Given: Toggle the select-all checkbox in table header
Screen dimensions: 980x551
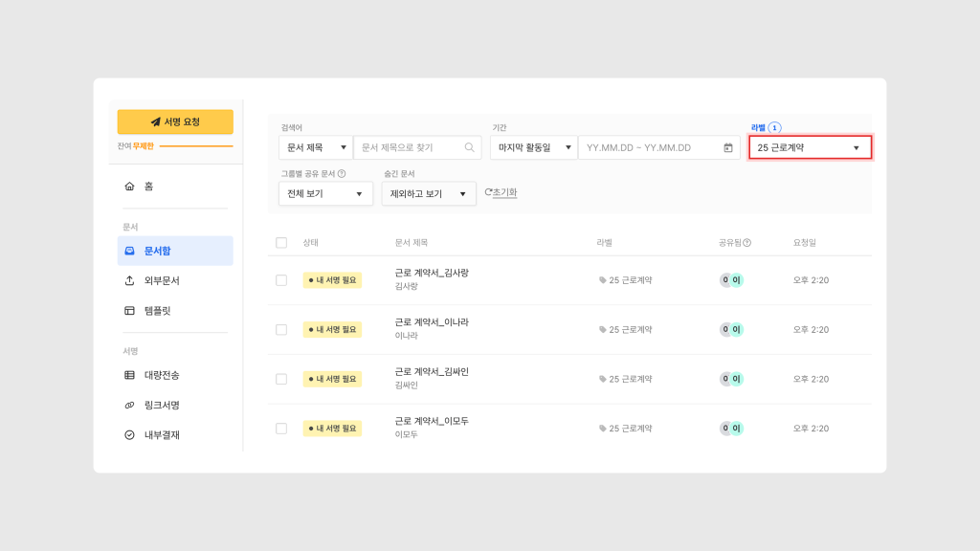Looking at the screenshot, I should click(281, 243).
